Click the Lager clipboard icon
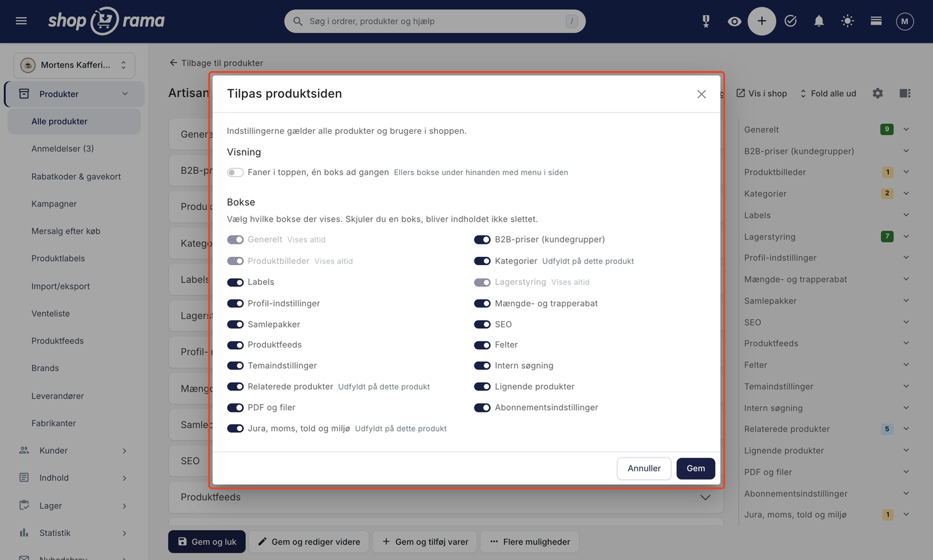The image size is (933, 560). (x=24, y=505)
